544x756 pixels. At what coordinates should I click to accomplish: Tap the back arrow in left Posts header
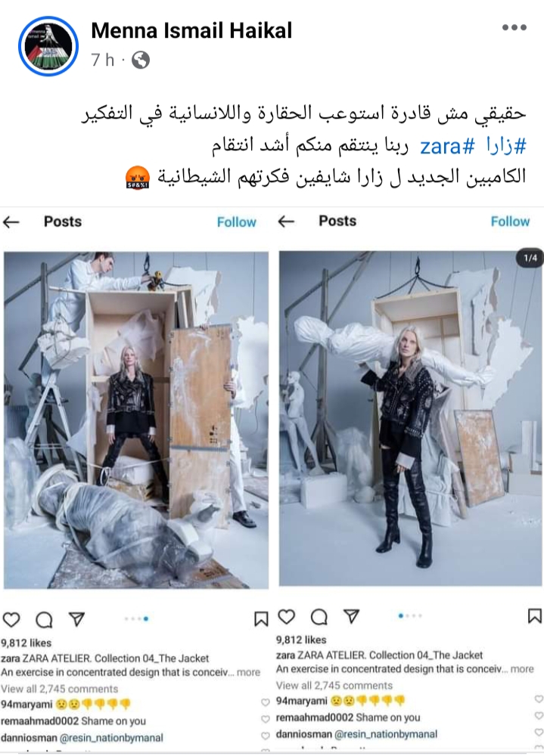[x=11, y=222]
